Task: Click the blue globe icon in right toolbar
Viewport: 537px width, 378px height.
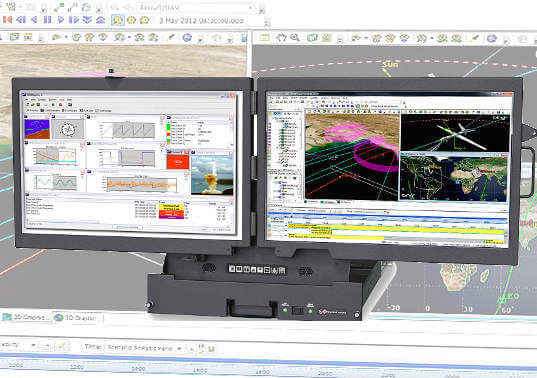Action: tap(492, 38)
